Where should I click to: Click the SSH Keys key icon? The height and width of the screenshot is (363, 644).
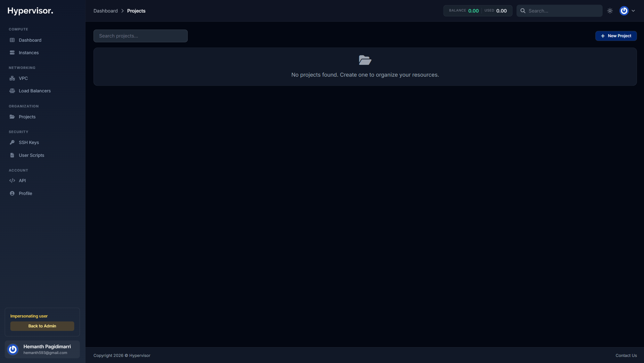point(12,142)
